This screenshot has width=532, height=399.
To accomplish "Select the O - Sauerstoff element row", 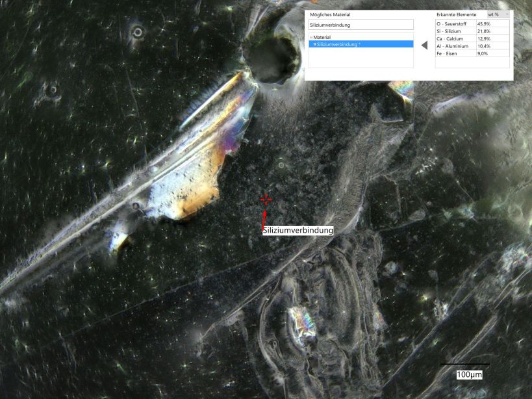I will 455,23.
